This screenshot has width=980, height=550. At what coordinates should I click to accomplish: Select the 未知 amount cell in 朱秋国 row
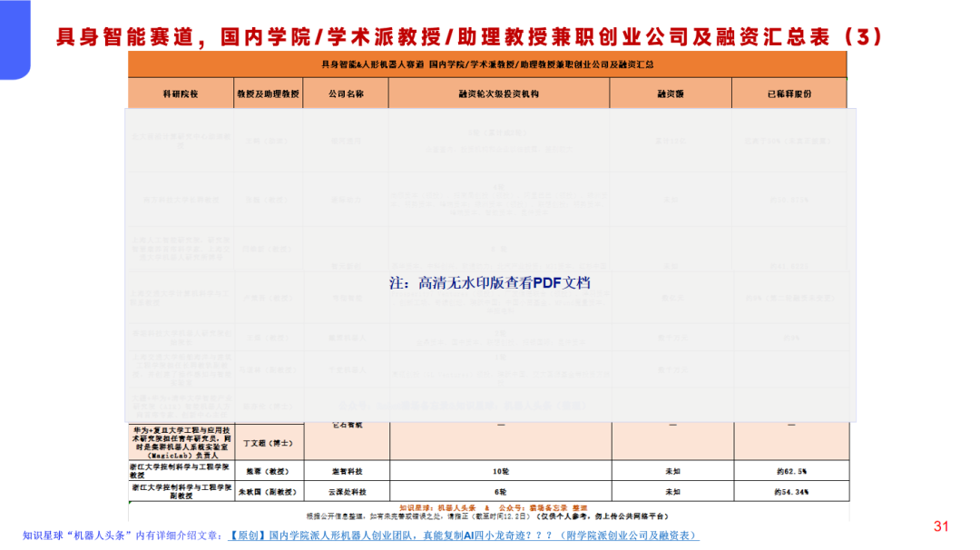point(672,492)
